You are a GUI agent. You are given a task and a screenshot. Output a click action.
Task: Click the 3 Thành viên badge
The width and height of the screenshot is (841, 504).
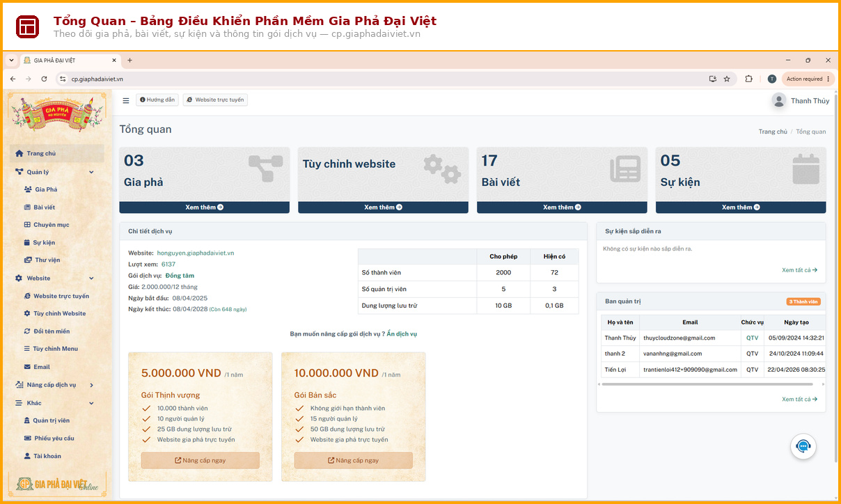[803, 302]
